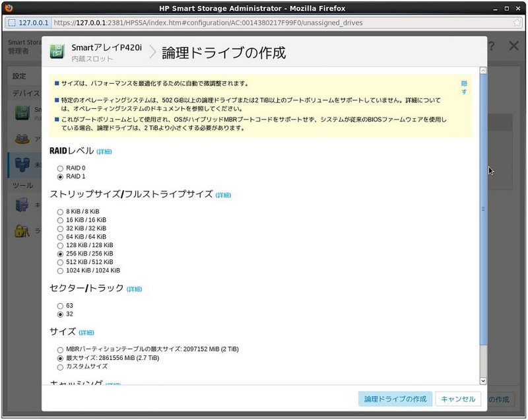Viewport: 528px width, 420px height.
Task: Click the controller icon in the dialog header
Action: pos(56,52)
